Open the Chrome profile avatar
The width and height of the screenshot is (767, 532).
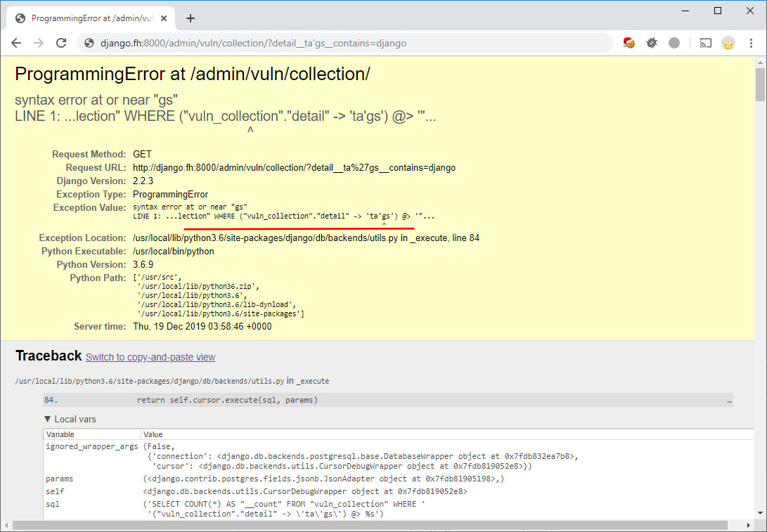[728, 43]
